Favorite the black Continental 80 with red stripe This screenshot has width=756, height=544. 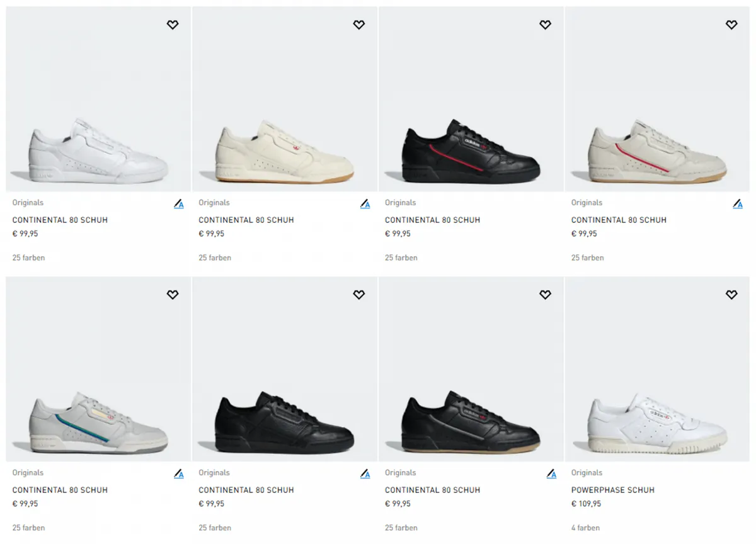click(x=546, y=25)
